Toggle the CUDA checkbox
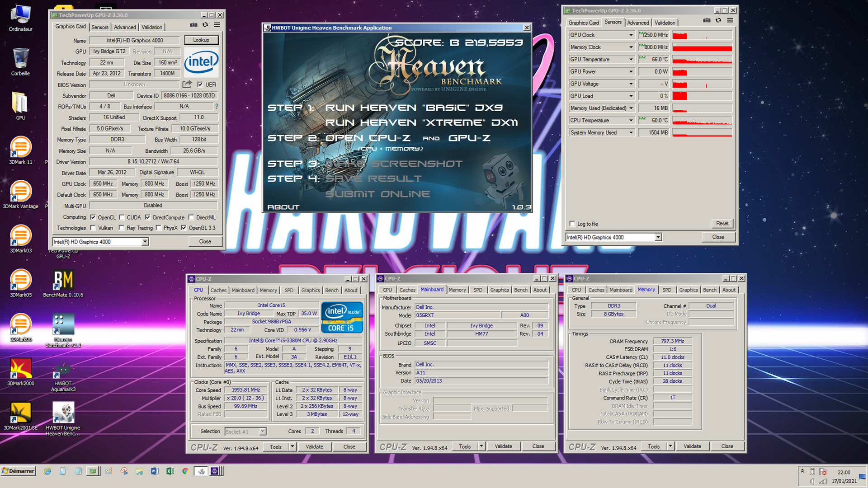This screenshot has width=868, height=488. click(122, 217)
